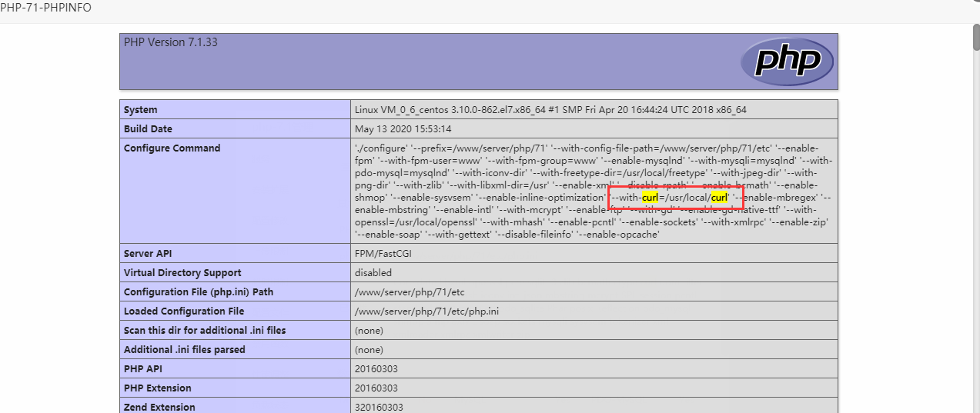
Task: Click the '--disable-fileinfo' configure option
Action: [x=533, y=235]
